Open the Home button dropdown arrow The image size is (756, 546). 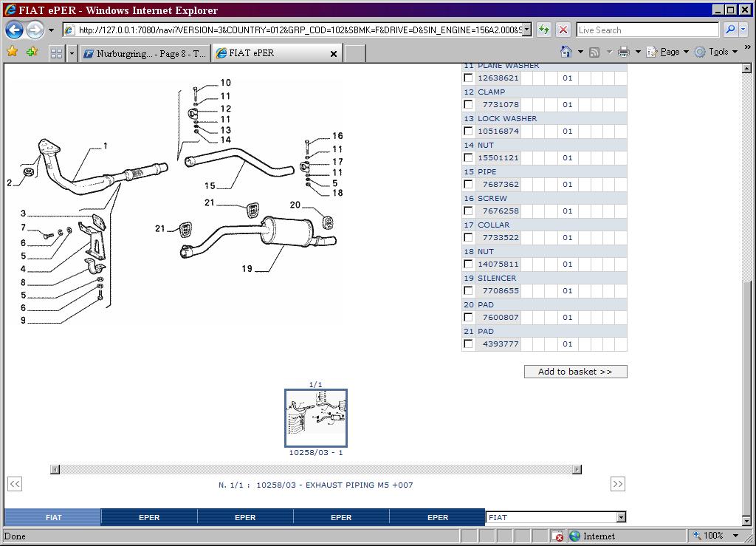(x=580, y=52)
